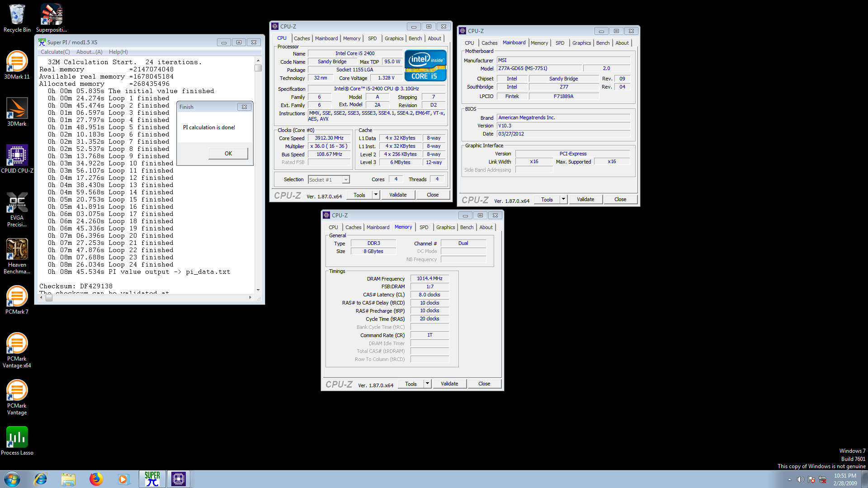
Task: Open EVGA Precision desktop shortcut
Action: point(17,209)
